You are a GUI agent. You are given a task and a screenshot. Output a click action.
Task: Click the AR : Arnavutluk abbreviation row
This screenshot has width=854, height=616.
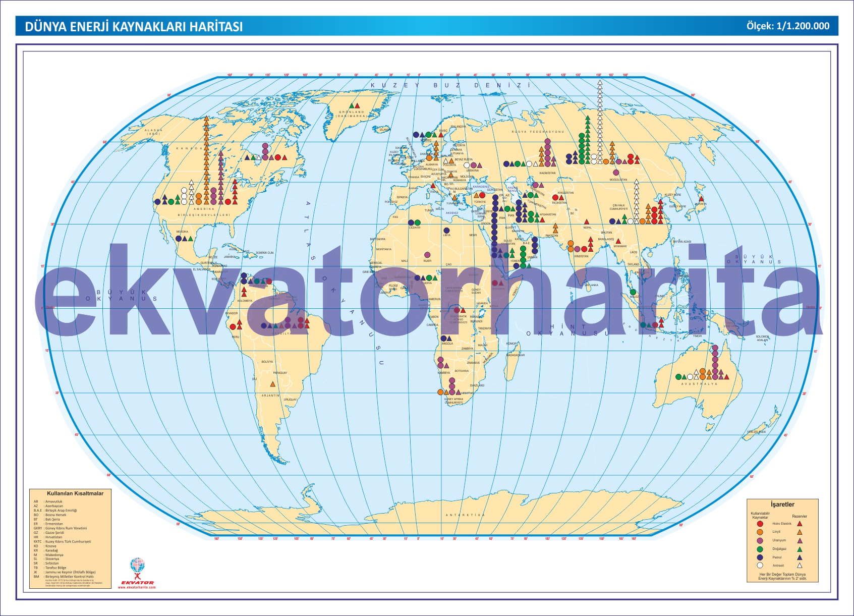pyautogui.click(x=48, y=501)
